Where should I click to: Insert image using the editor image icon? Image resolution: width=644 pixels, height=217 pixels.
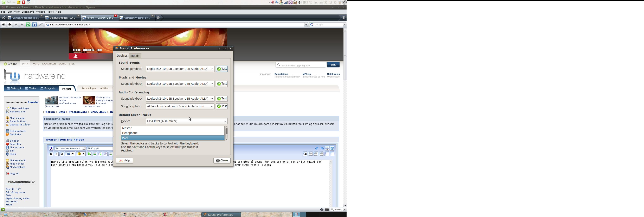[x=95, y=154]
